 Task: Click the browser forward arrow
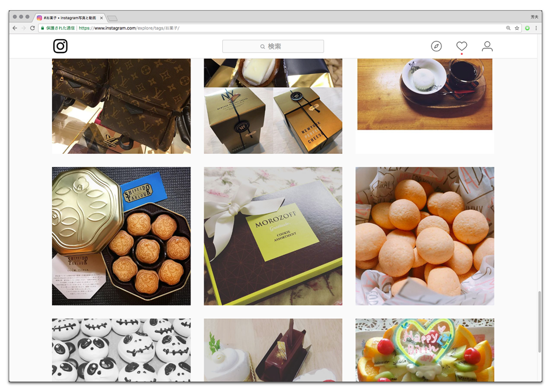pyautogui.click(x=24, y=28)
